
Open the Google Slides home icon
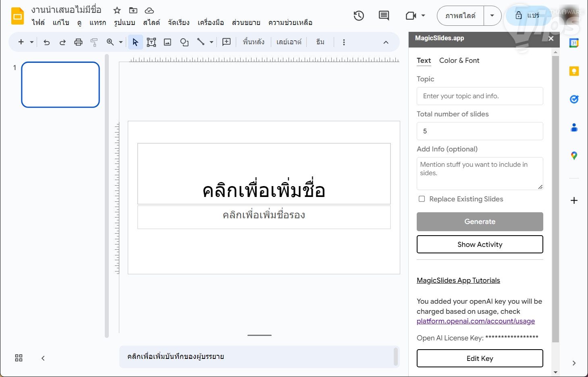[17, 16]
